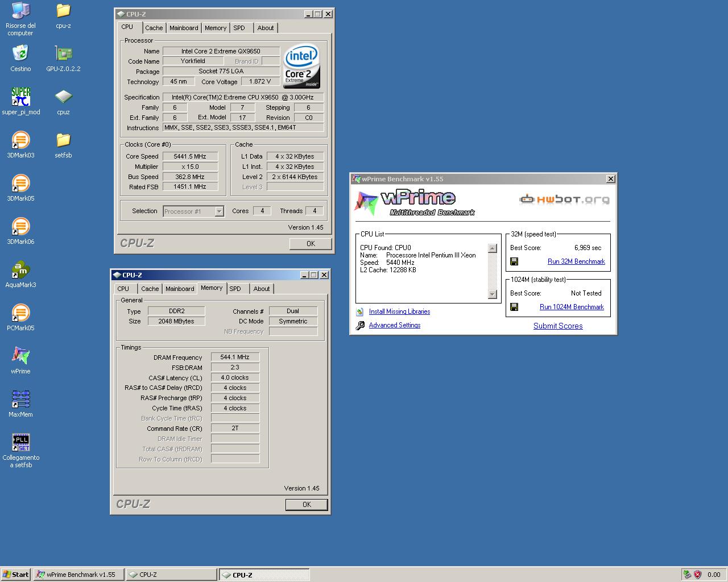Open About tab in lower CPU-Z window
Screen dimensions: 728x582
coord(262,289)
